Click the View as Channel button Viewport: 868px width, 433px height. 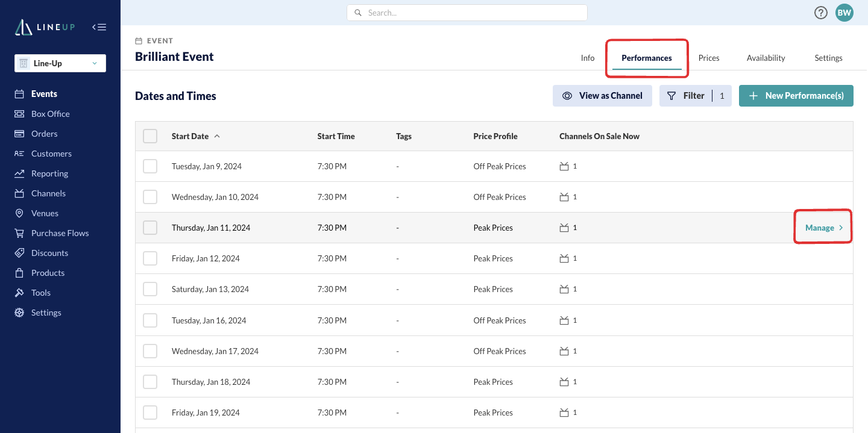pos(602,96)
